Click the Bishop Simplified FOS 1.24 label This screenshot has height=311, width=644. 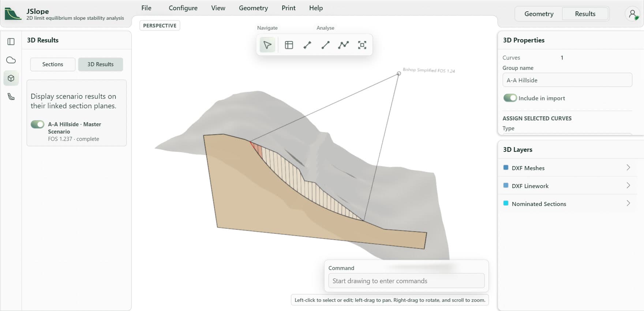429,70
